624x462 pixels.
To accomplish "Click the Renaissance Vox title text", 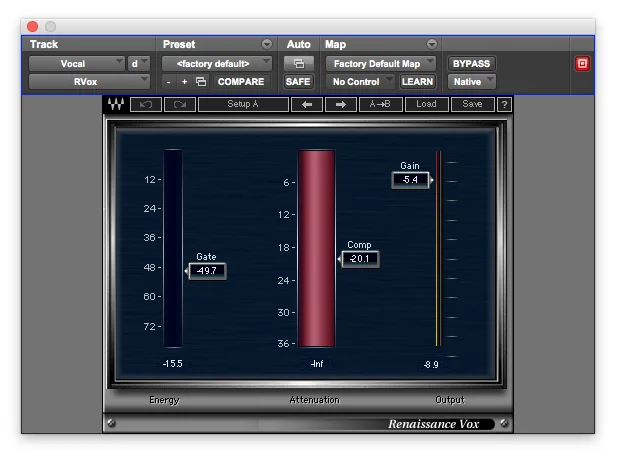I will pyautogui.click(x=433, y=424).
